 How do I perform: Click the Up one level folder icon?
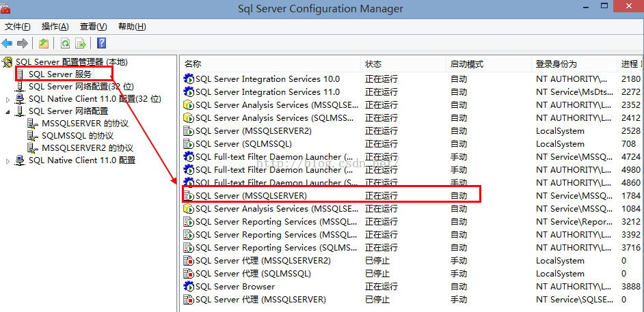pos(44,43)
